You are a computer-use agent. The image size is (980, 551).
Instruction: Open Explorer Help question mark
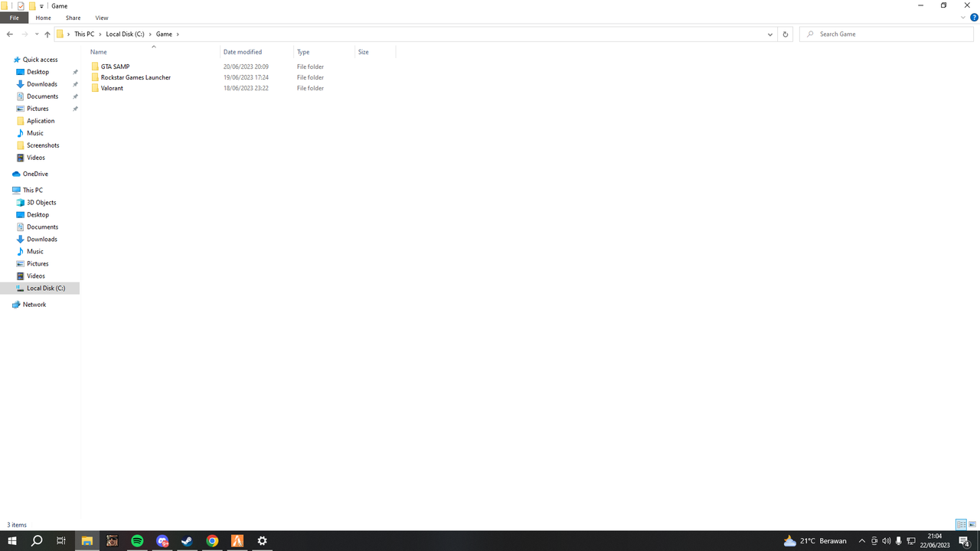[974, 18]
